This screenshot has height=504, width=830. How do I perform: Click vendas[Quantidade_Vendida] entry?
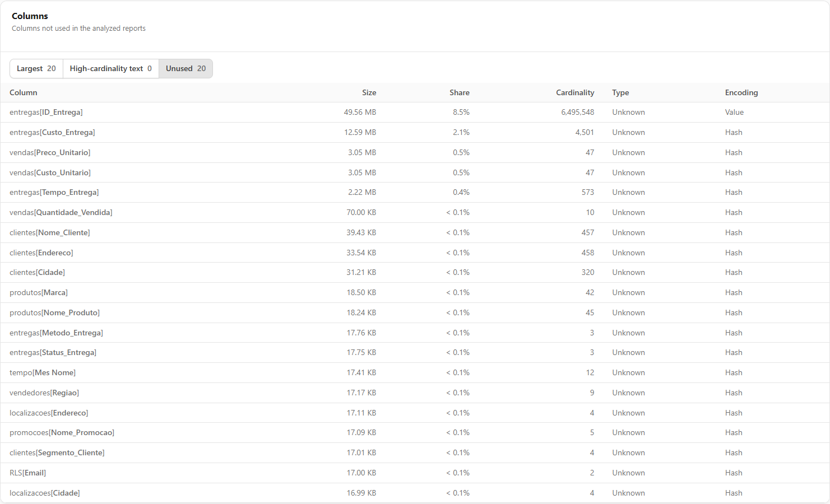click(61, 212)
